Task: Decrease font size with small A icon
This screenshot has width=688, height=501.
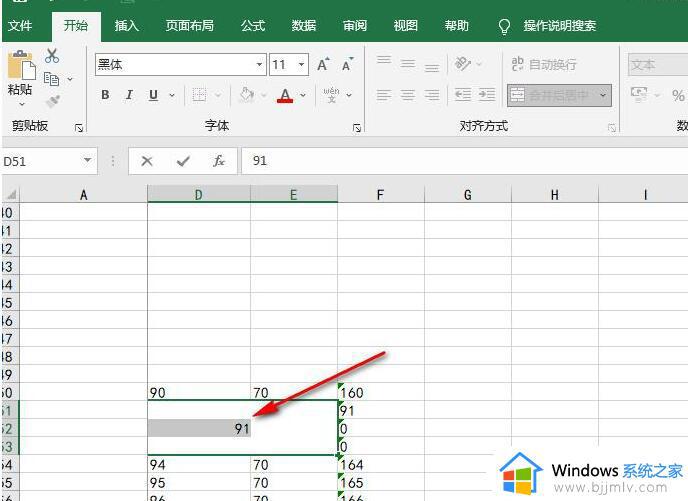Action: tap(347, 64)
